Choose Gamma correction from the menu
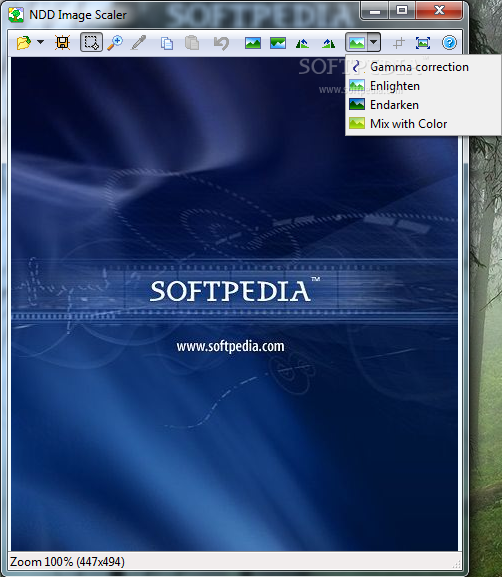502x577 pixels. [423, 67]
